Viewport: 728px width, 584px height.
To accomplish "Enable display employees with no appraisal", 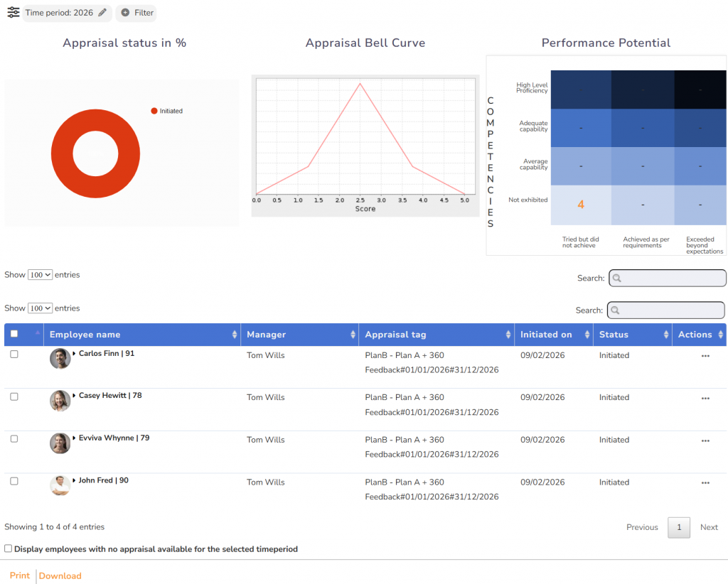I will pos(9,548).
